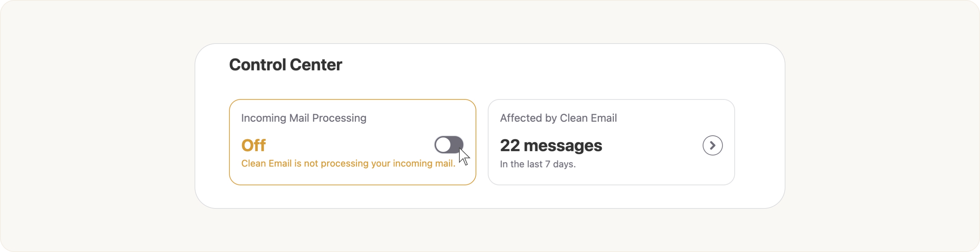980x252 pixels.
Task: Open affected messages with the chevron arrow
Action: pos(712,145)
